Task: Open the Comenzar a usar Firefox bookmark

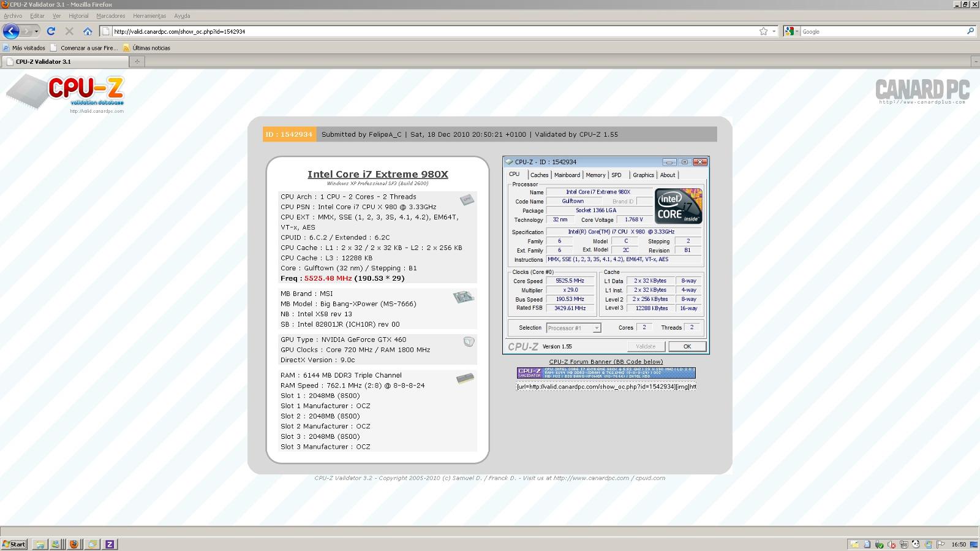Action: point(84,48)
